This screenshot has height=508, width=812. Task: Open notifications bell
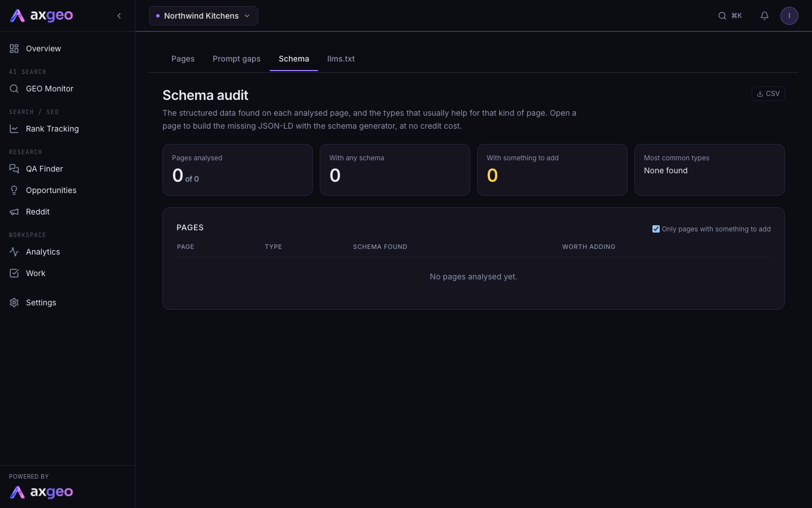click(x=765, y=16)
